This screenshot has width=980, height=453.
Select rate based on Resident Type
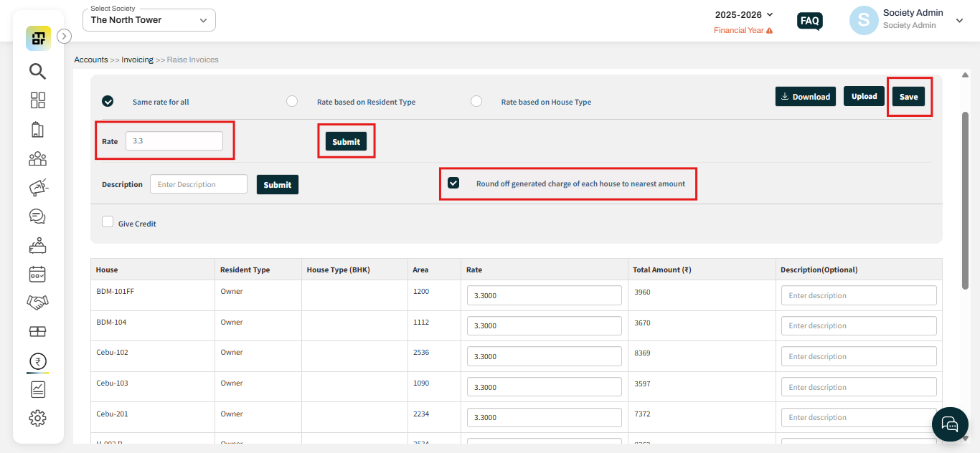coord(292,101)
